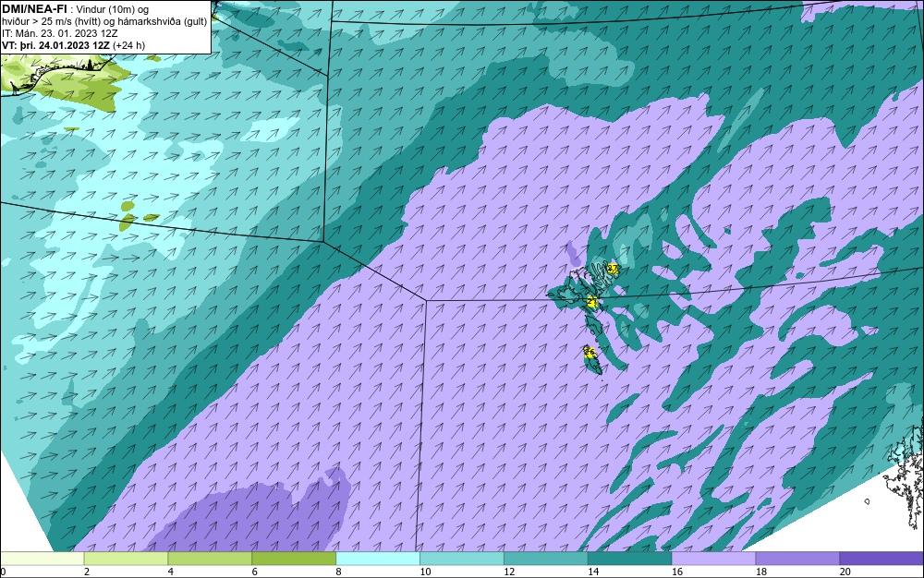The image size is (924, 578).
Task: Click the legend scale value '4'
Action: tap(170, 572)
